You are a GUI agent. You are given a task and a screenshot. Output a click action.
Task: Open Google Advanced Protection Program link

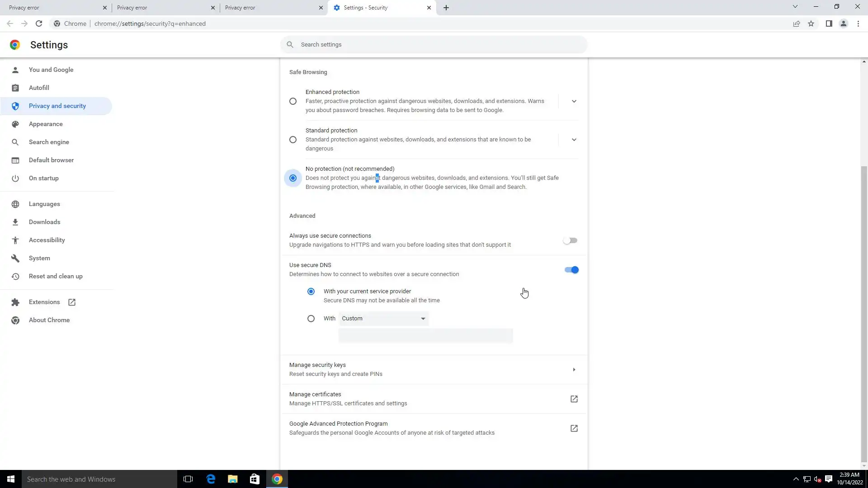coord(574,428)
